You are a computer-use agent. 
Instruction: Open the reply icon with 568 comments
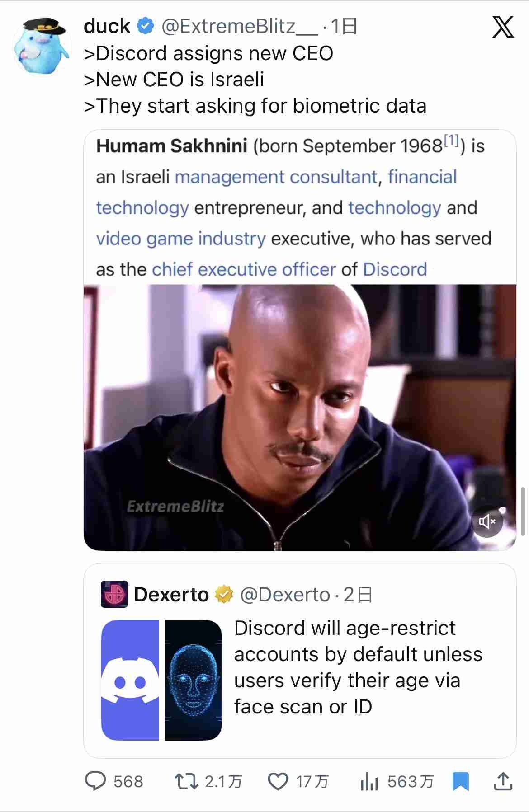click(x=95, y=781)
